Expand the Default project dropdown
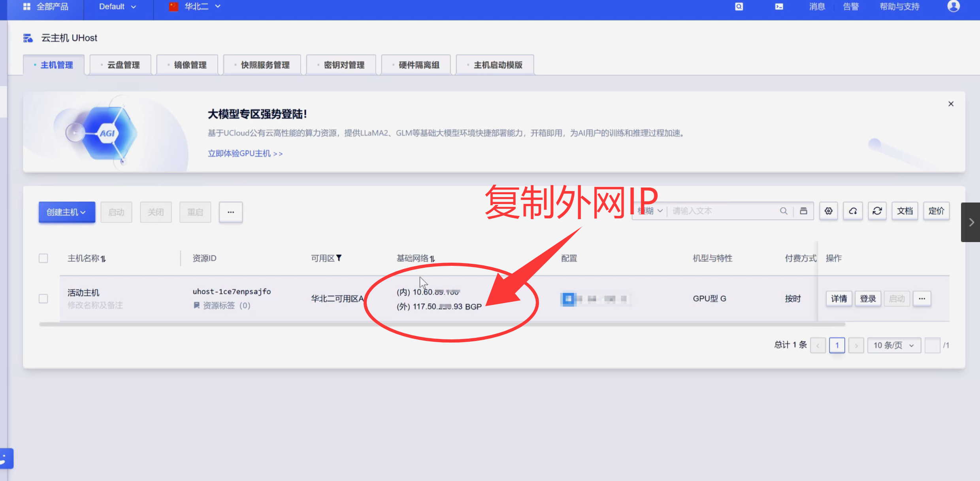This screenshot has width=980, height=481. click(118, 7)
